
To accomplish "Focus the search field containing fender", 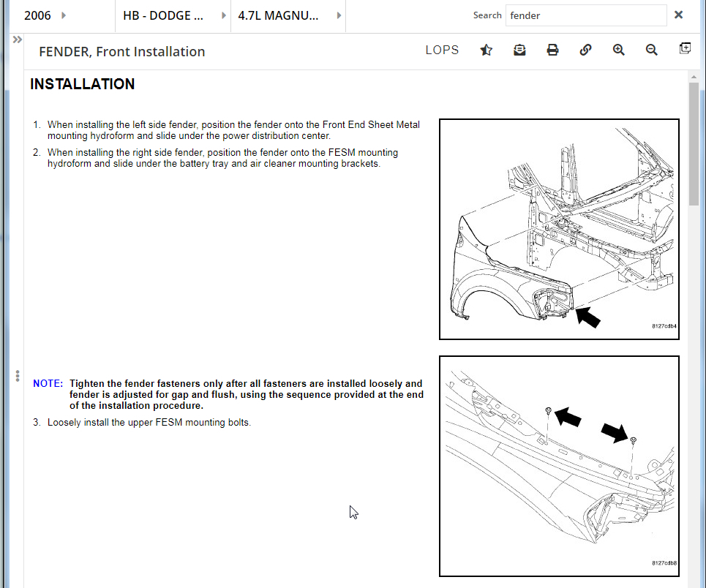I will (586, 15).
